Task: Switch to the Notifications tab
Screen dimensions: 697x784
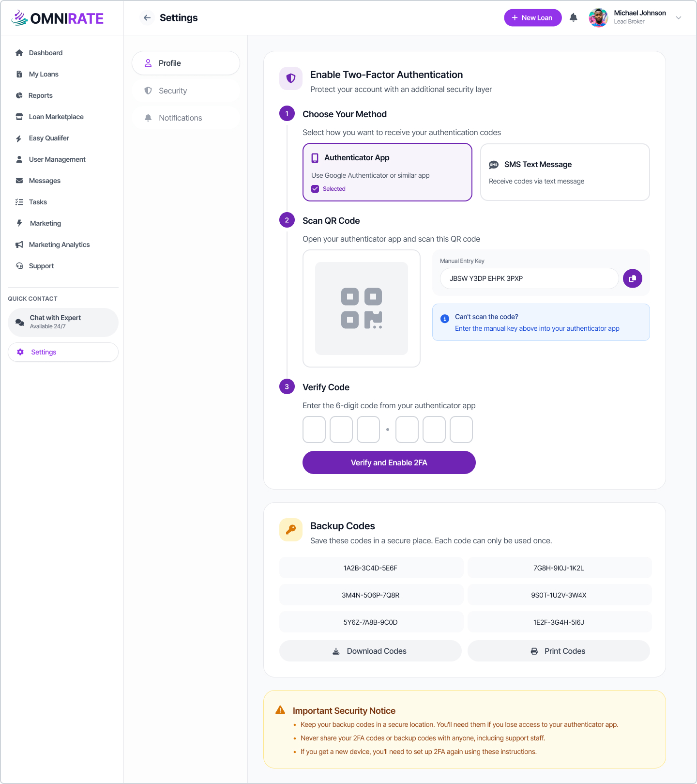Action: tap(186, 118)
